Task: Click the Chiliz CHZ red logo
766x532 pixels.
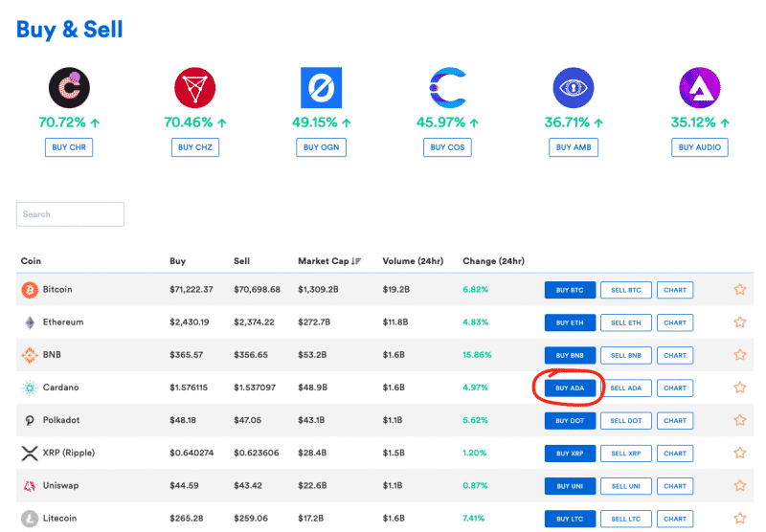Action: 195,87
